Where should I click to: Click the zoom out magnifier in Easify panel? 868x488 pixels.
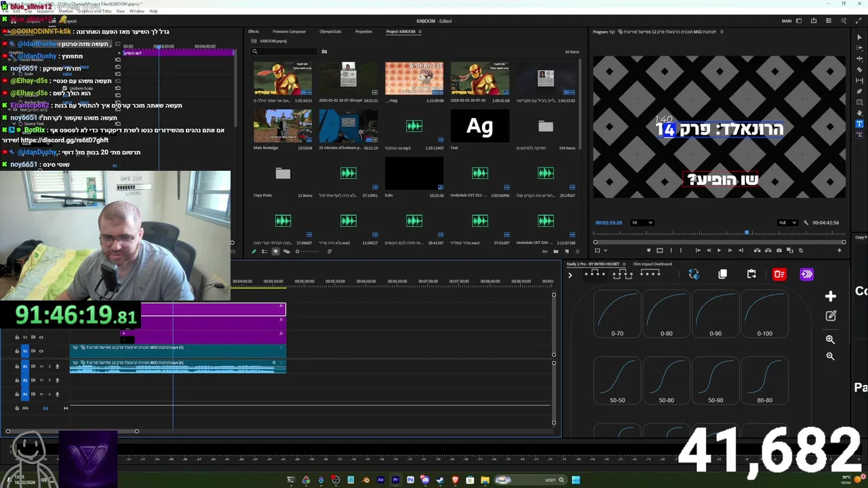[831, 356]
